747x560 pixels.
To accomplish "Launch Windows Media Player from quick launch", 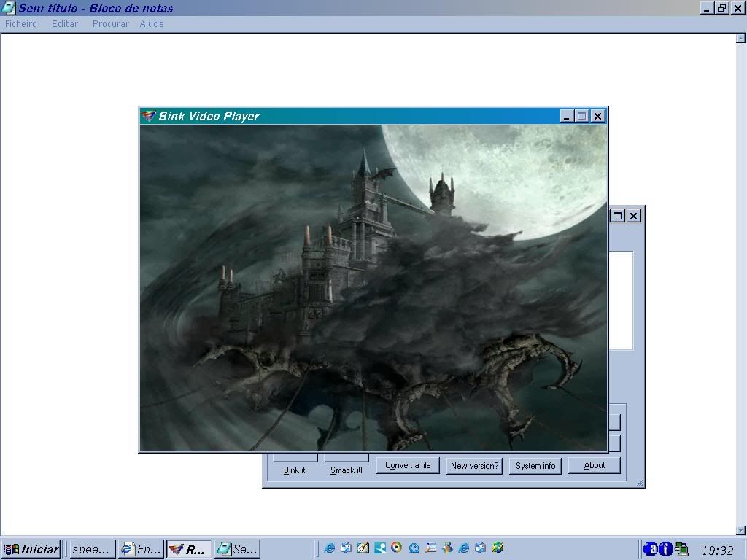I will click(396, 548).
